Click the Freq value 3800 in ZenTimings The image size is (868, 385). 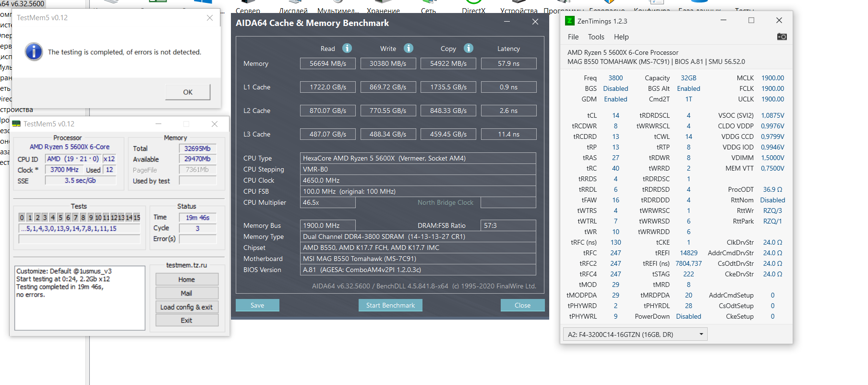point(615,78)
